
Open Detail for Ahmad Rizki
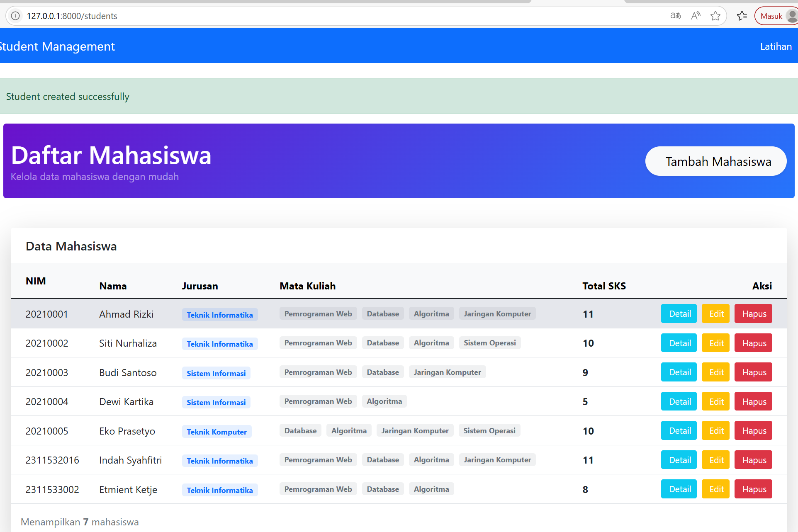coord(679,314)
